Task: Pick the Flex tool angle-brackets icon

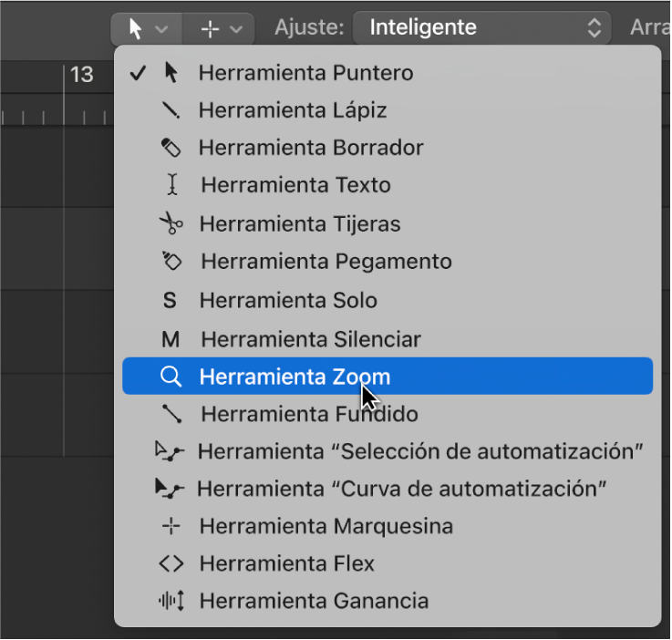Action: click(171, 564)
